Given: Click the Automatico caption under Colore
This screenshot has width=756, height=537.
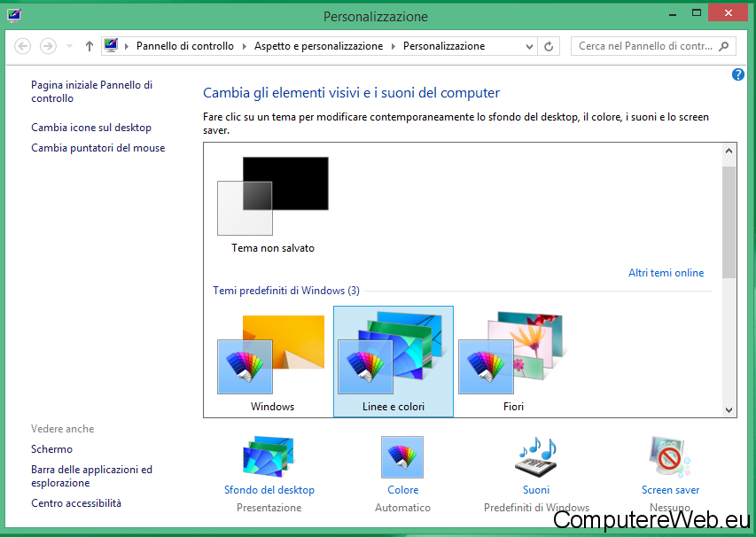Looking at the screenshot, I should [402, 508].
